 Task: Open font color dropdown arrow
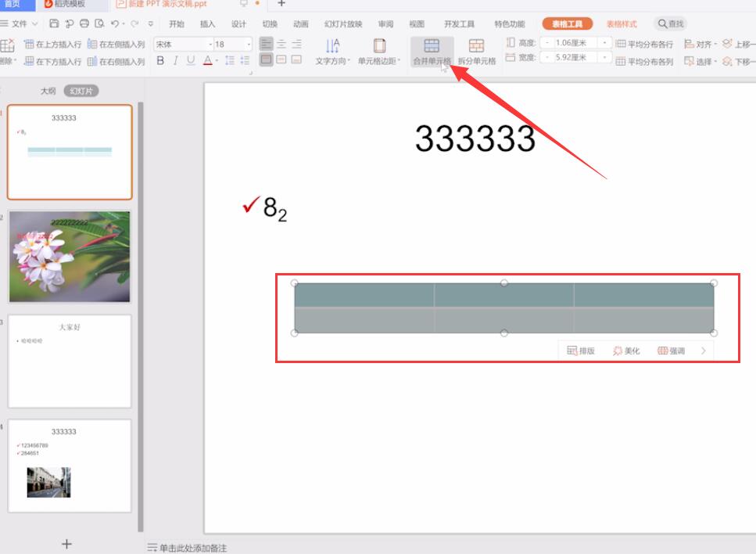coord(217,61)
